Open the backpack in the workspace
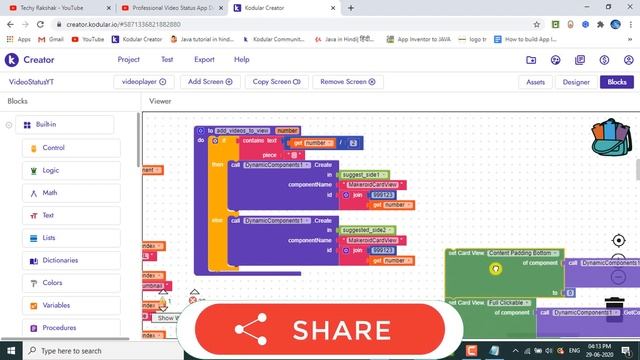This screenshot has width=640, height=360. pos(611,137)
